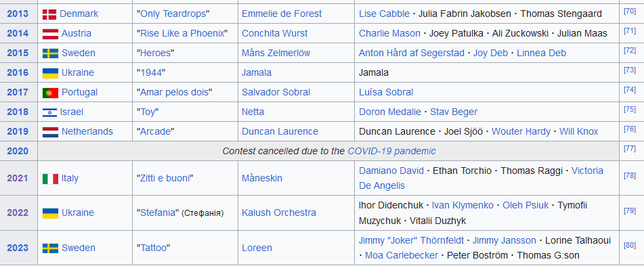Open the 2015 contest year link

pyautogui.click(x=18, y=53)
